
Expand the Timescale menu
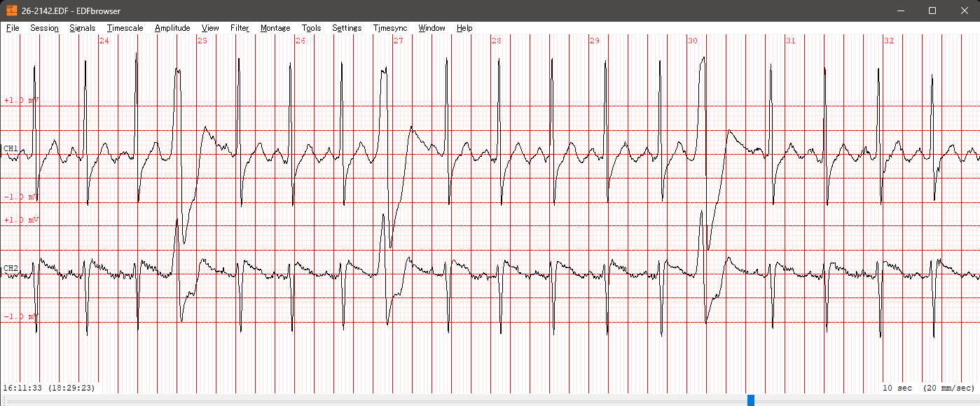point(125,28)
